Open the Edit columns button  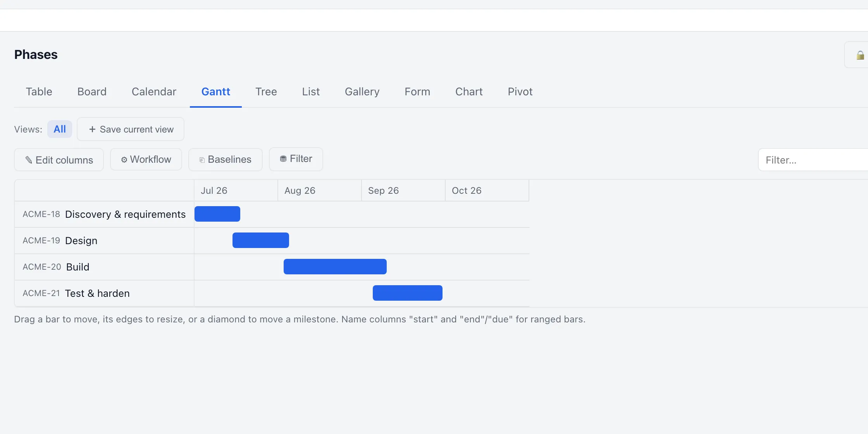click(59, 160)
